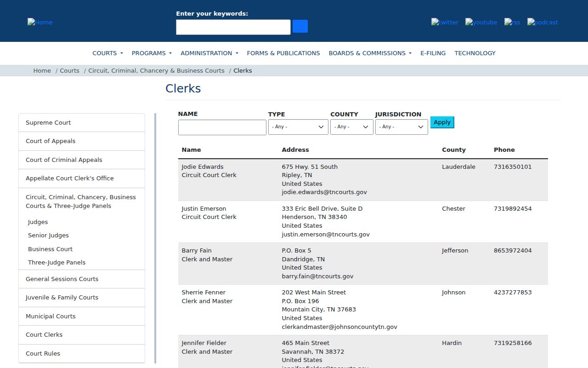Open Appellate Court Clerk's Office sidebar item
Viewport: 588px width, 368px height.
(82, 178)
